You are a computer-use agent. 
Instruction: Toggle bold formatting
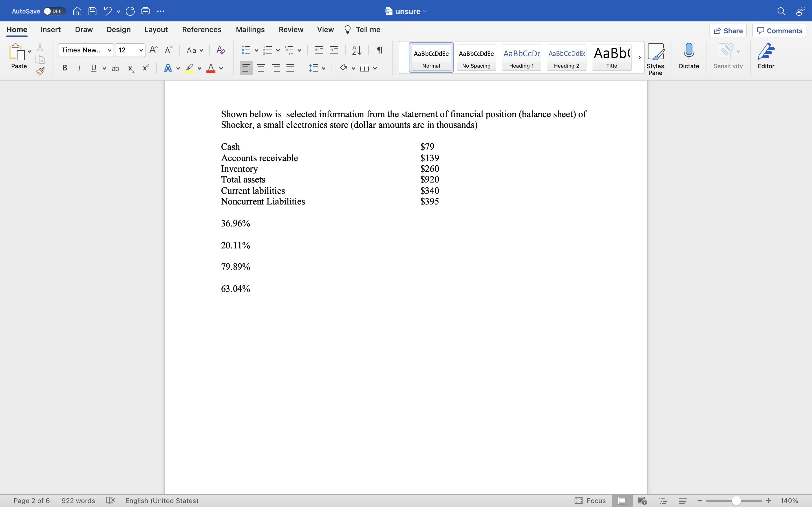64,68
